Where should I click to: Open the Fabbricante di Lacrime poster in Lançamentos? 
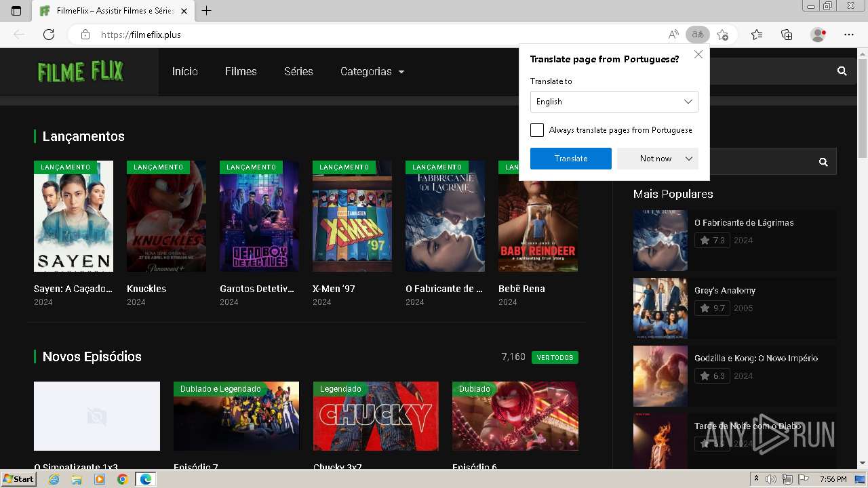(x=445, y=216)
